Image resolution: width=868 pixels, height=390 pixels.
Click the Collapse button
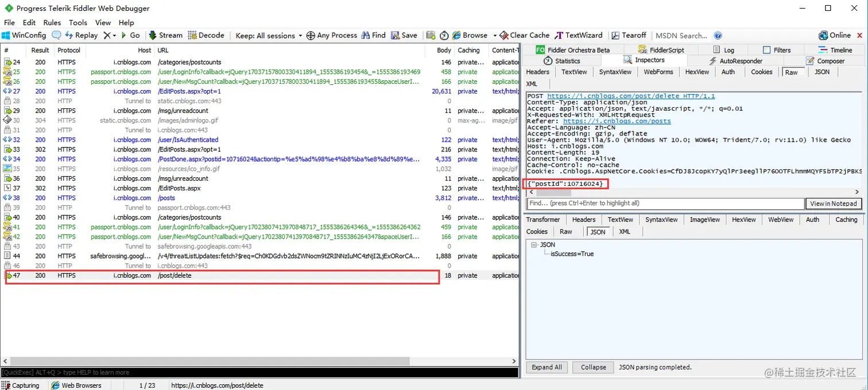point(593,367)
